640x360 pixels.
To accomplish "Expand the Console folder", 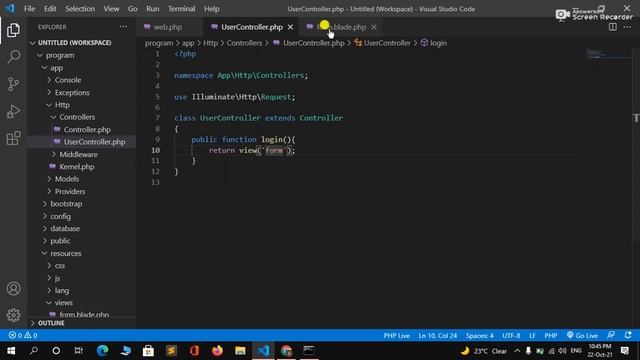I will pos(68,80).
